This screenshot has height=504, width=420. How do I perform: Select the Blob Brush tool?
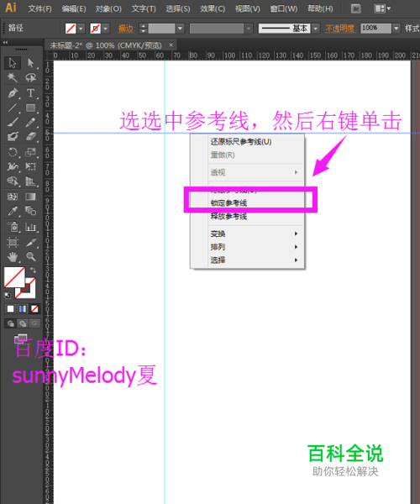pyautogui.click(x=13, y=137)
